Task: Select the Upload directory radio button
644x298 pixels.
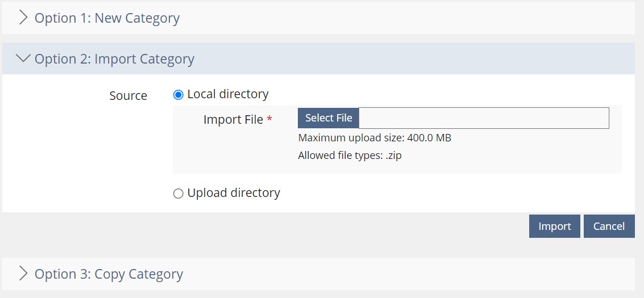Action: [178, 194]
